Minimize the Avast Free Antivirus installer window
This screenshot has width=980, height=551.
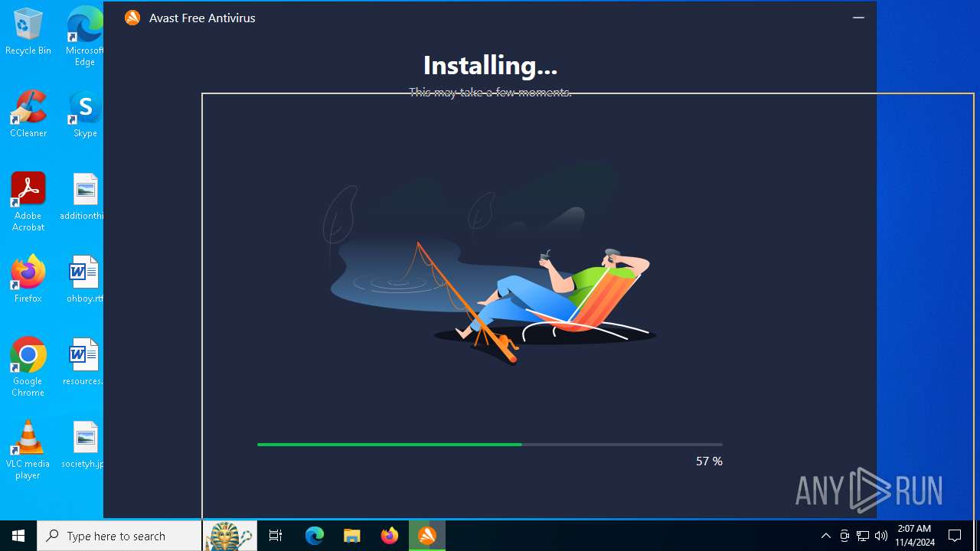coord(858,18)
